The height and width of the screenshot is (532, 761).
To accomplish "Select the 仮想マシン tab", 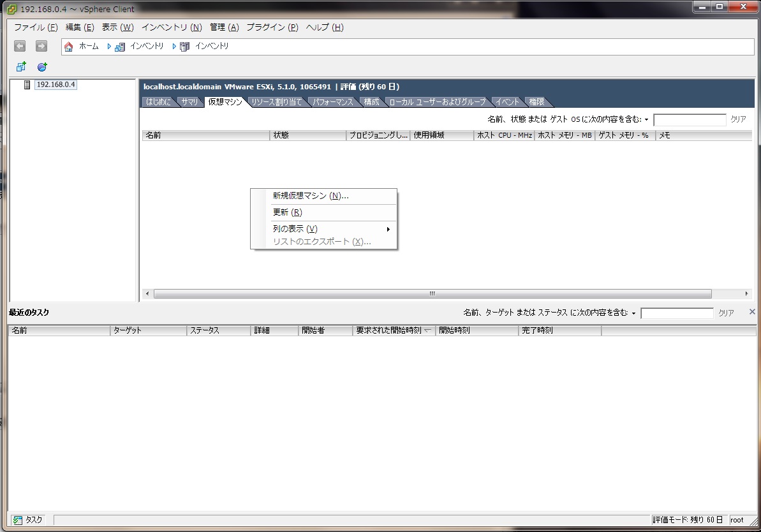I will pos(225,102).
